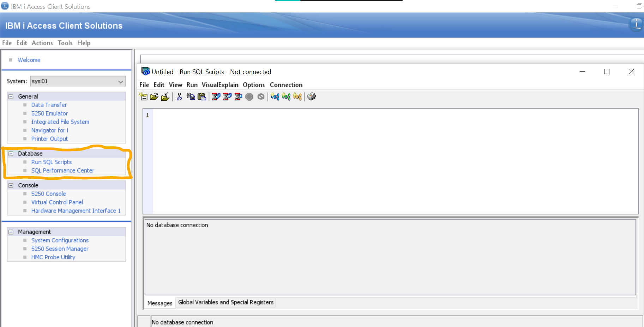
Task: Switch to Global Variables and Special Registers tab
Action: point(226,302)
